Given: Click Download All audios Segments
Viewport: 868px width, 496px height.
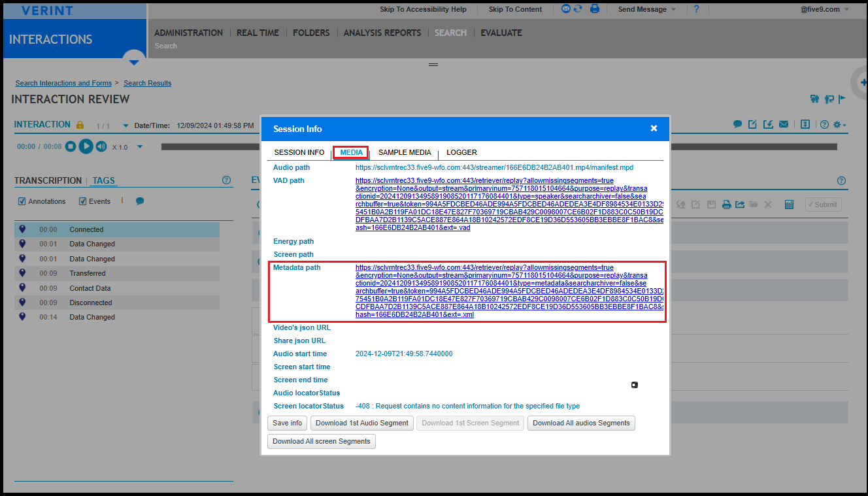Looking at the screenshot, I should click(581, 423).
